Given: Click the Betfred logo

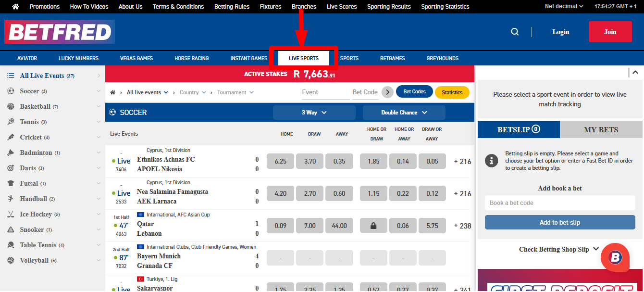Looking at the screenshot, I should [60, 32].
